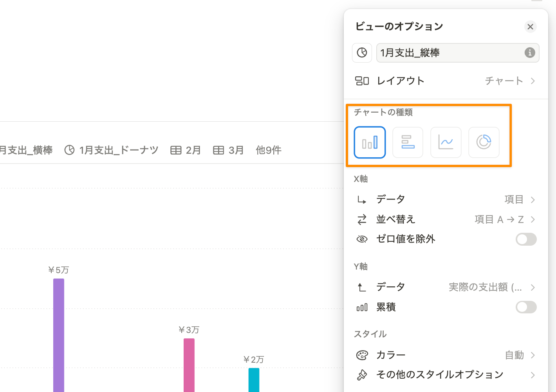Switch to 月支出_横棒 view tab
Image resolution: width=556 pixels, height=392 pixels.
(26, 150)
